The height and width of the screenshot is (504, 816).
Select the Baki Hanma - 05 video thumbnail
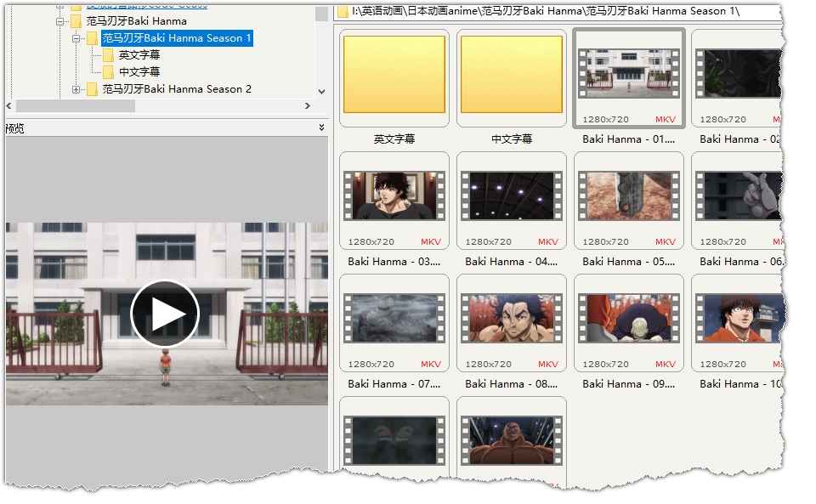(x=628, y=195)
